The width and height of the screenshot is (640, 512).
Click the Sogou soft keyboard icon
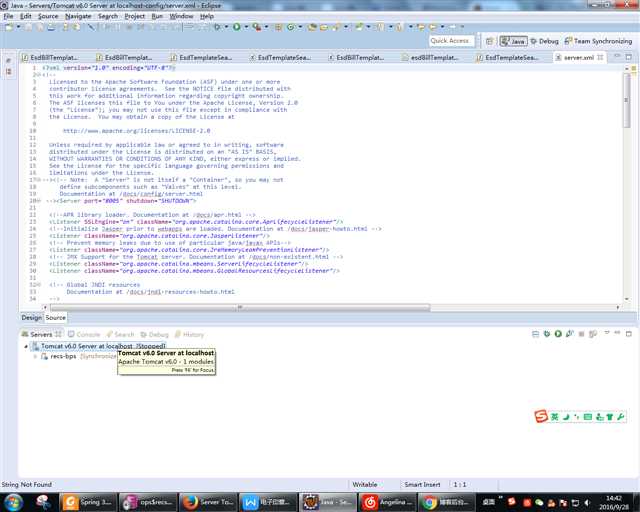coord(588,416)
